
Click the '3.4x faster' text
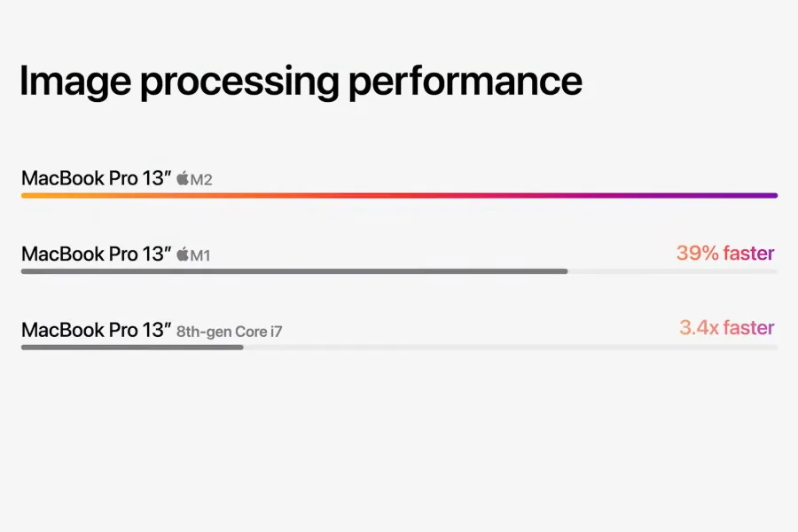(x=727, y=328)
